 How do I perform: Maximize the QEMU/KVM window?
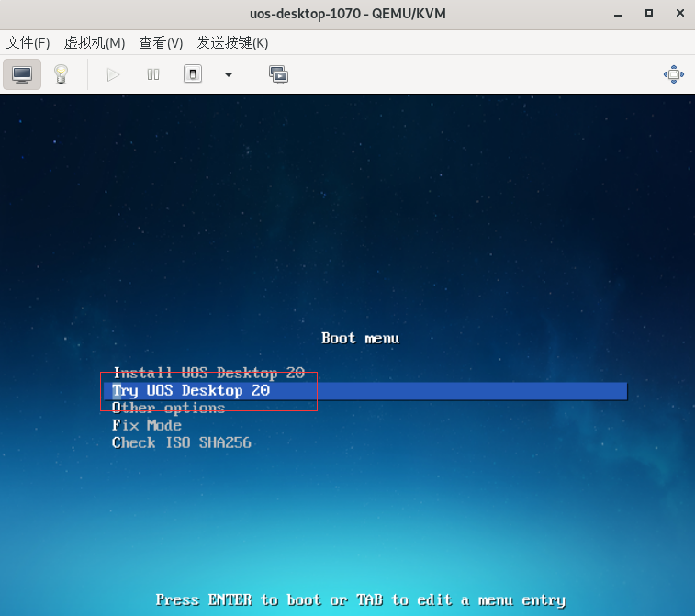tap(649, 13)
